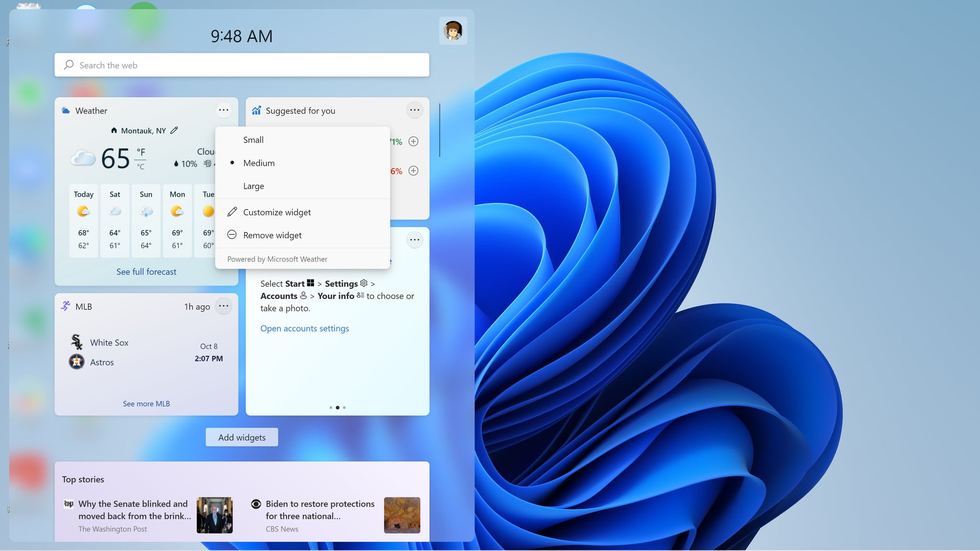Select the Large widget size option
The width and height of the screenshot is (980, 551).
click(253, 186)
